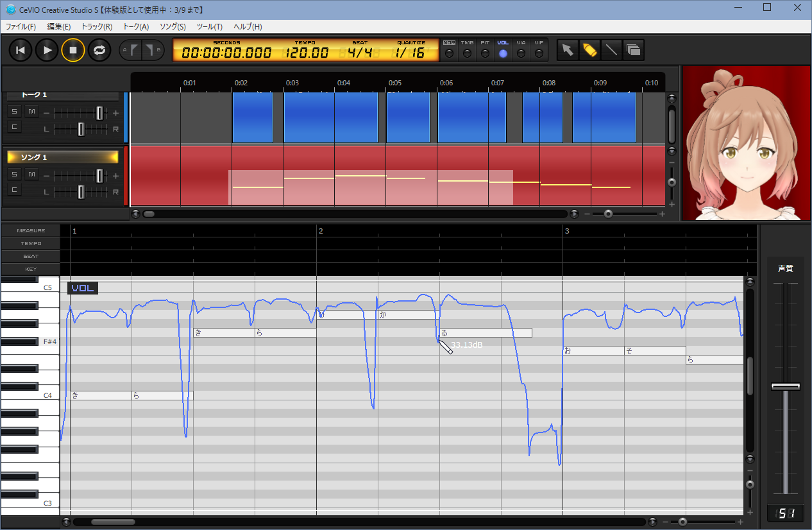
Task: Click the KEY ruler label
Action: tap(31, 269)
